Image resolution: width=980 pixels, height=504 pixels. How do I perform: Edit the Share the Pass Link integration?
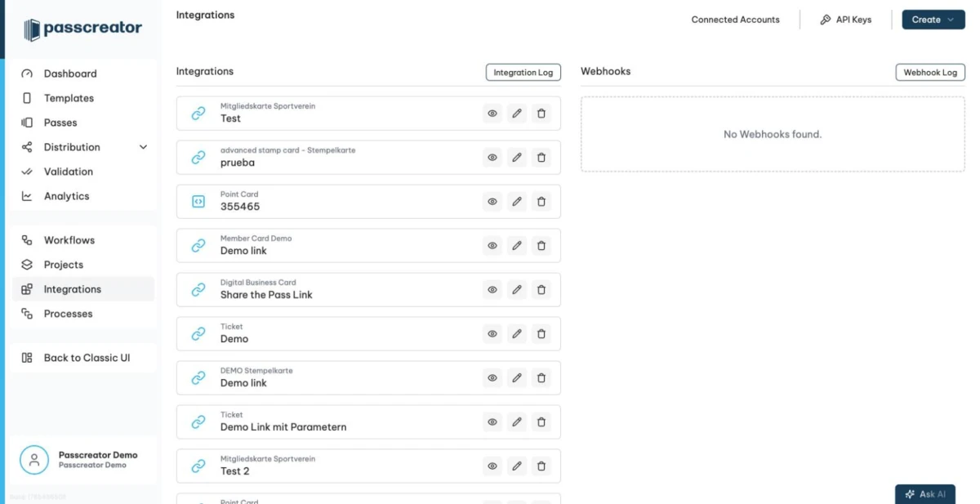tap(517, 290)
